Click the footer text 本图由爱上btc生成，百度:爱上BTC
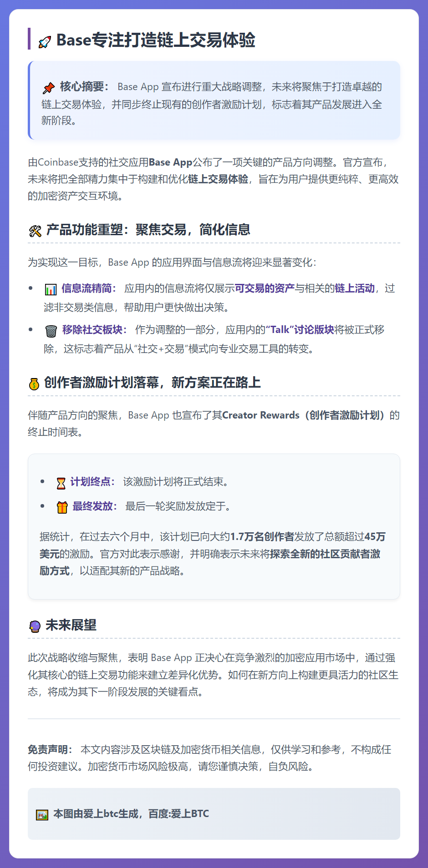428x868 pixels. pos(131,814)
